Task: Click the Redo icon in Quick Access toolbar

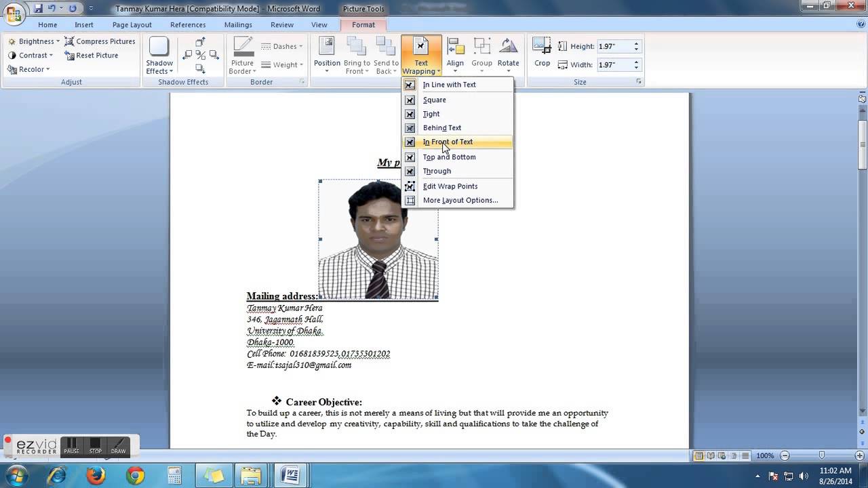Action: 73,9
